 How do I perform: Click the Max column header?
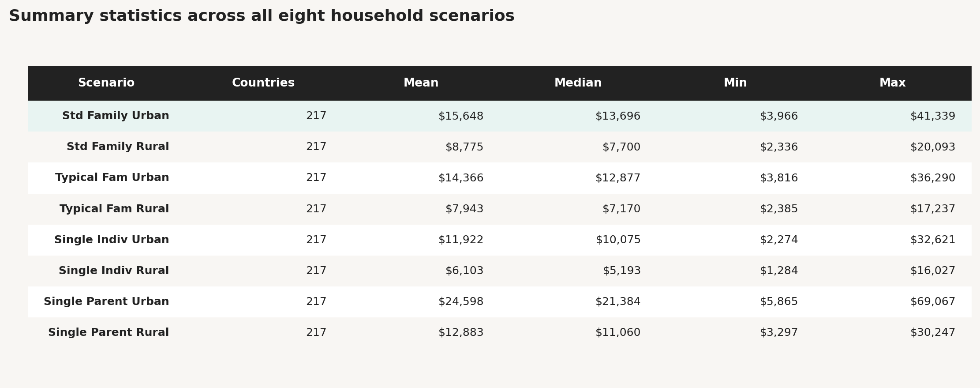(892, 83)
